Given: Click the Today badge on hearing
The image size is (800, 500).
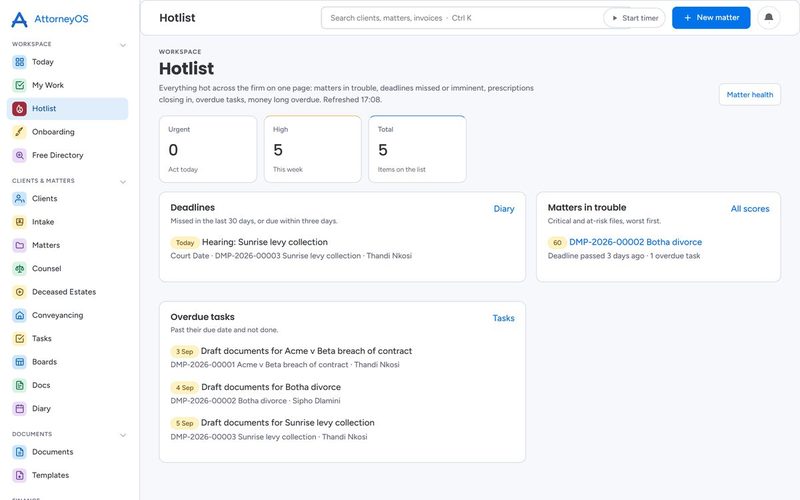Looking at the screenshot, I should tap(185, 243).
